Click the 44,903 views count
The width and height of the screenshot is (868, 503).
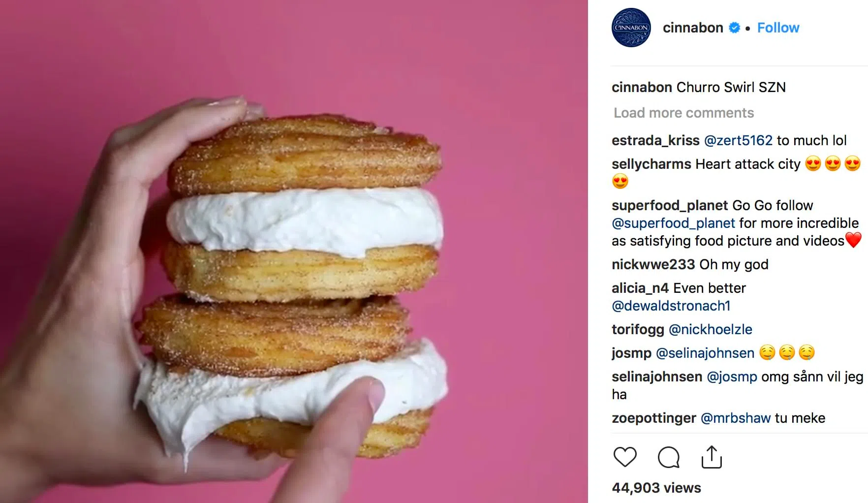656,488
